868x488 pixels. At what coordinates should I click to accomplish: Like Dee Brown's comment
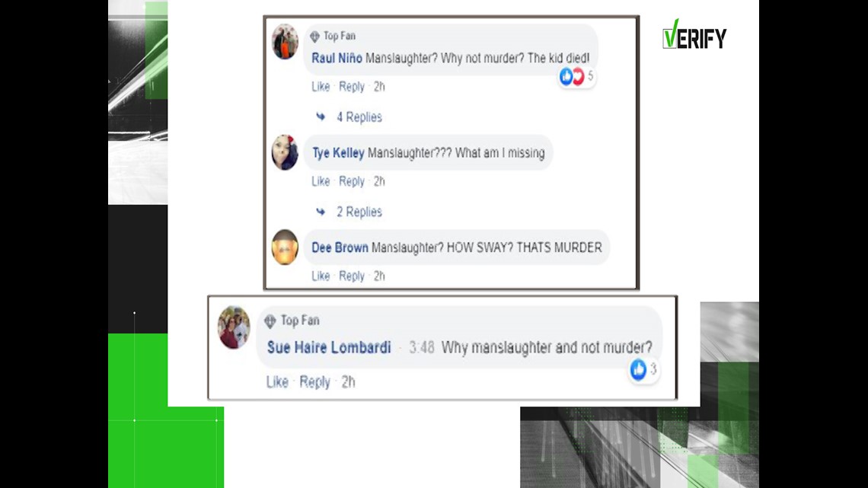pyautogui.click(x=321, y=276)
